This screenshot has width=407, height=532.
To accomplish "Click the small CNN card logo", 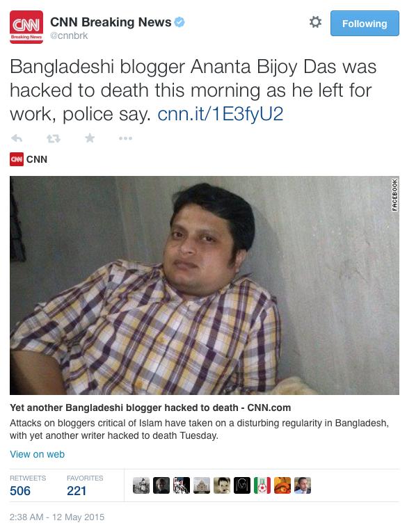I will [x=17, y=159].
